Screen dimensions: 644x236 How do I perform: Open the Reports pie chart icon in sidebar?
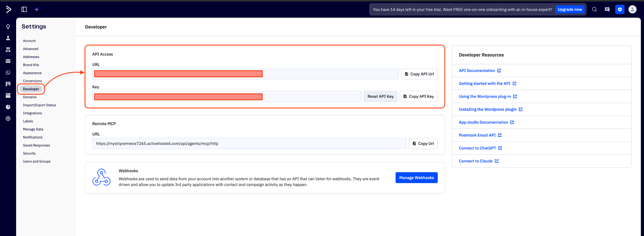8,107
